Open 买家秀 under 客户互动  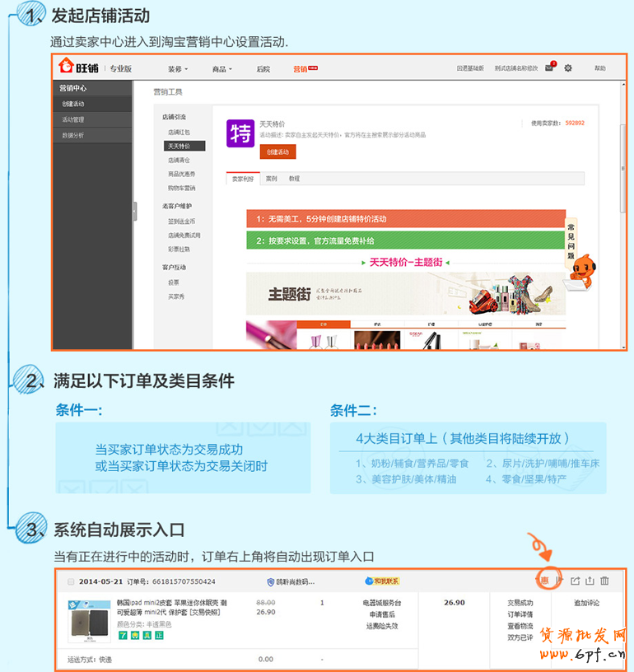(176, 296)
